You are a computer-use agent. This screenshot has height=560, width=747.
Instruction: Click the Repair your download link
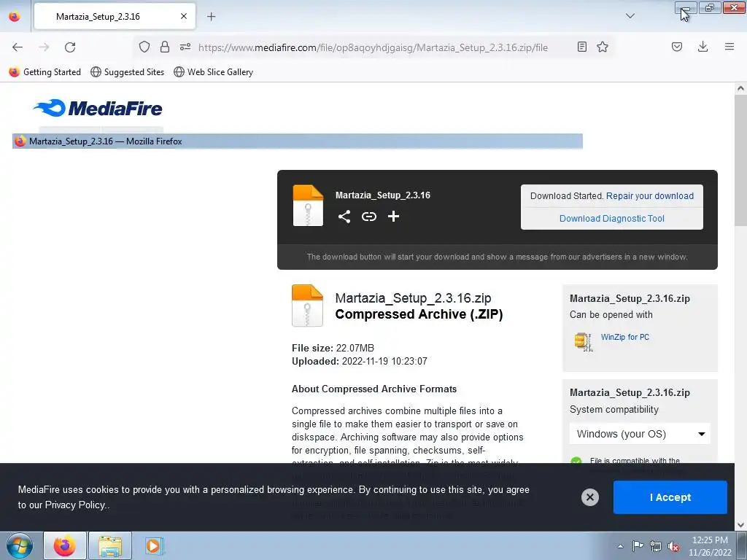(650, 195)
